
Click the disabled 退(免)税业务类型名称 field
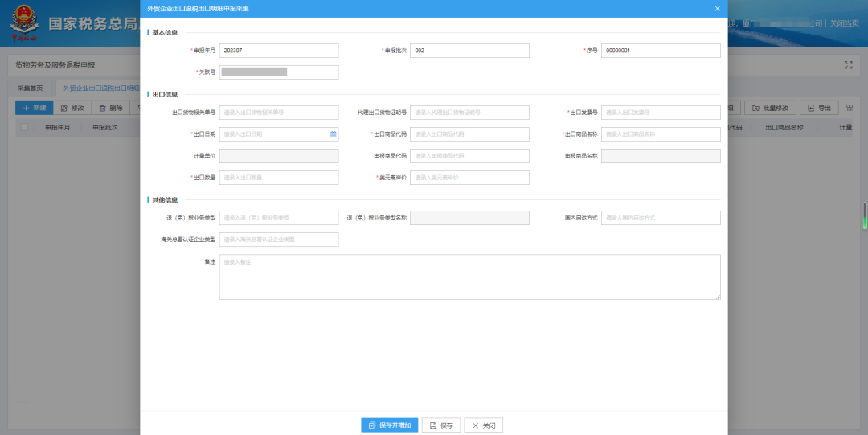pyautogui.click(x=469, y=218)
